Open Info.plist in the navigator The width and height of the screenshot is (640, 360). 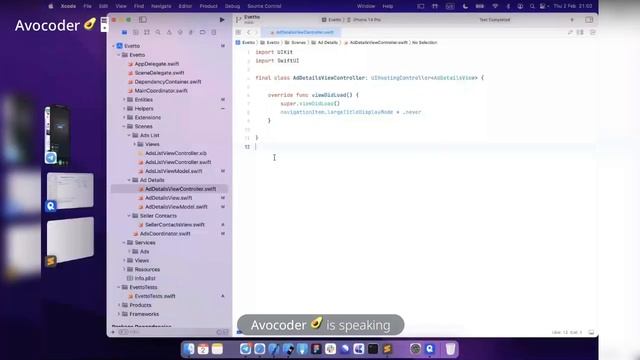click(145, 278)
